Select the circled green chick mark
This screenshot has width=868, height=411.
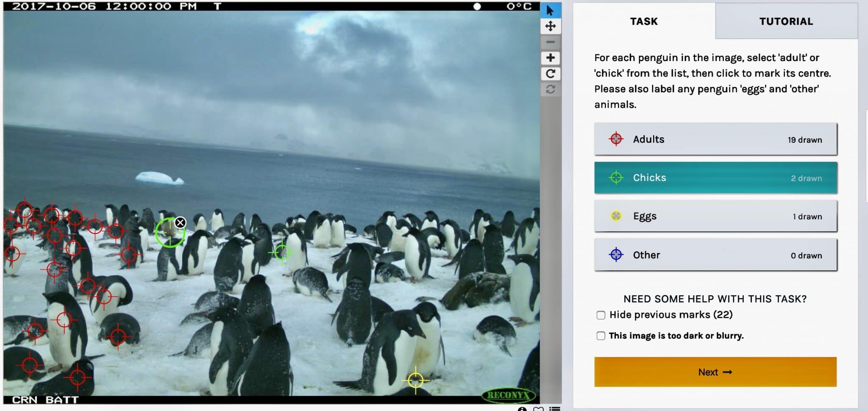click(x=170, y=233)
